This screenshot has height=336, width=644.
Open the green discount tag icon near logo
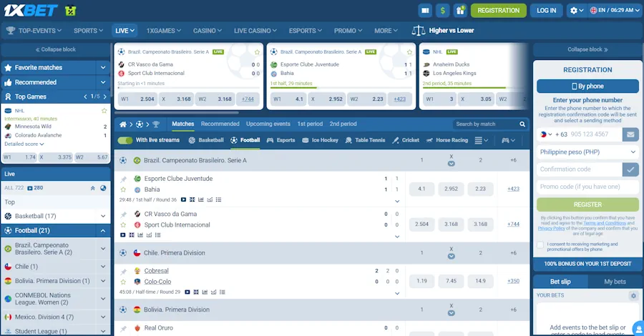coord(71,10)
